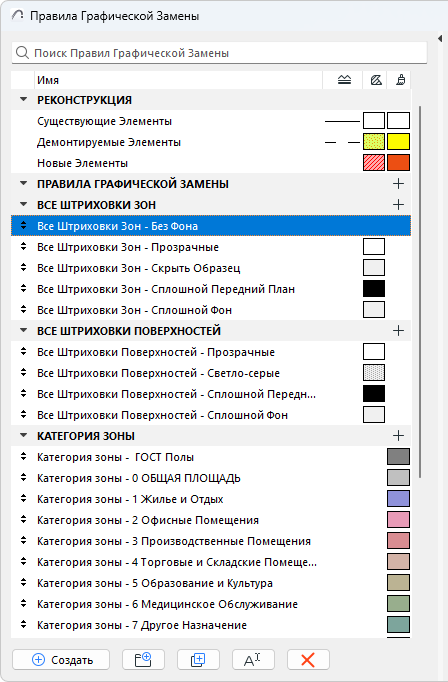Click pink swatch of Категория зоны - 2 Офисные Помещения
The height and width of the screenshot is (682, 448).
(x=398, y=519)
